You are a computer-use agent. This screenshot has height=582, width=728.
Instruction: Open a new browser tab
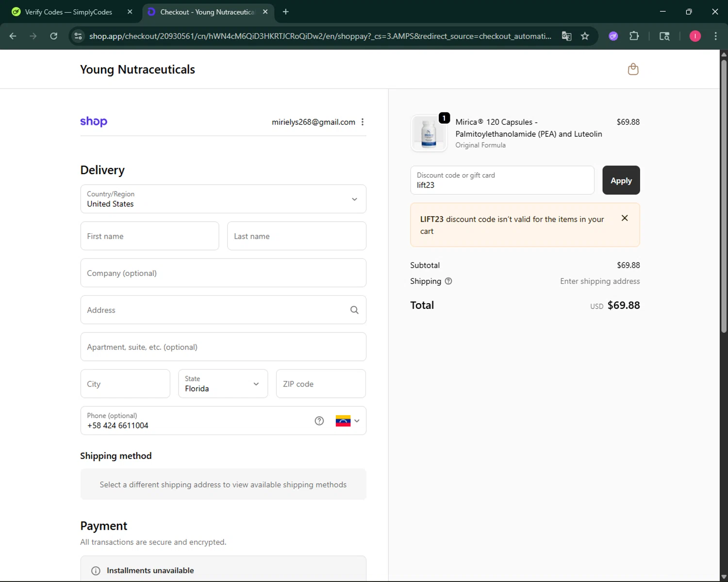click(286, 12)
